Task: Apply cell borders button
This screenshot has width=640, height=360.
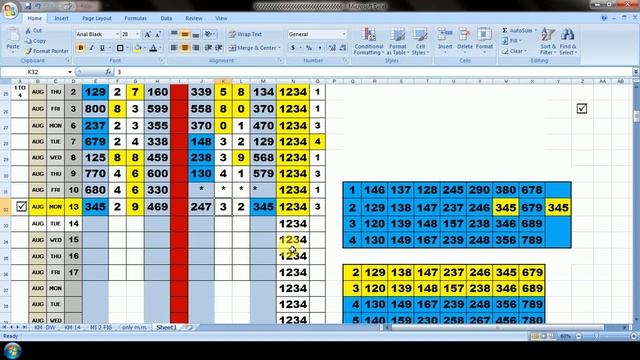Action: coord(120,48)
